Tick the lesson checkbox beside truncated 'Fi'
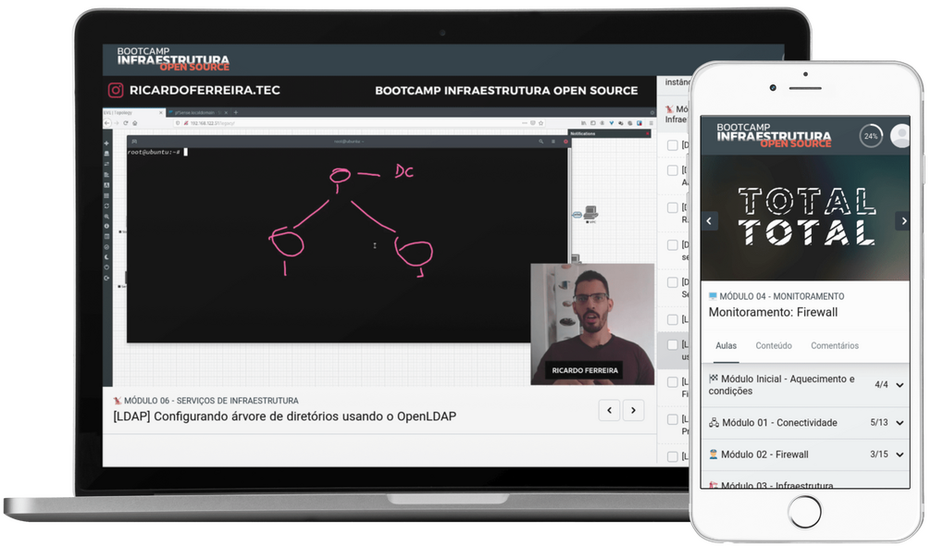The image size is (944, 560). (x=673, y=382)
